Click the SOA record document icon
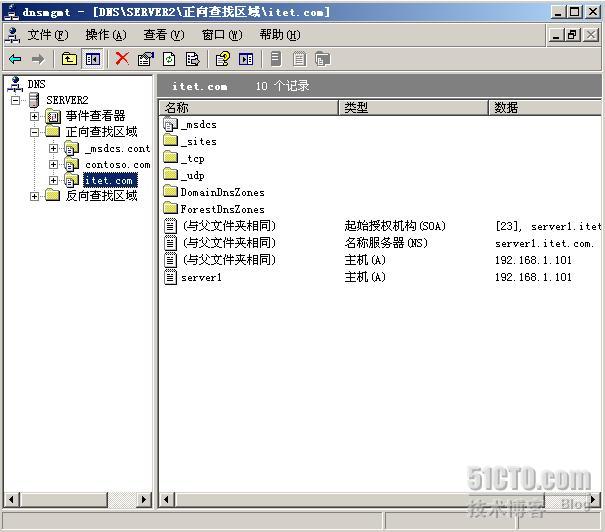 coord(170,226)
